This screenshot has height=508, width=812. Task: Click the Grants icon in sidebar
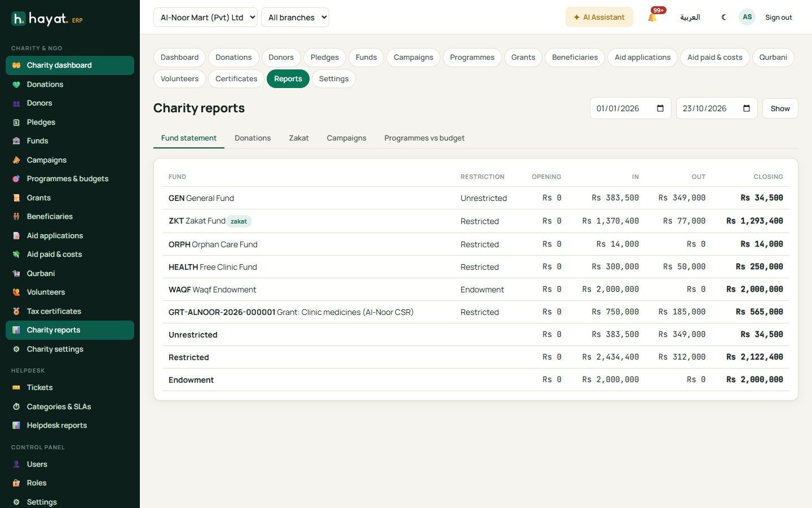coord(16,198)
